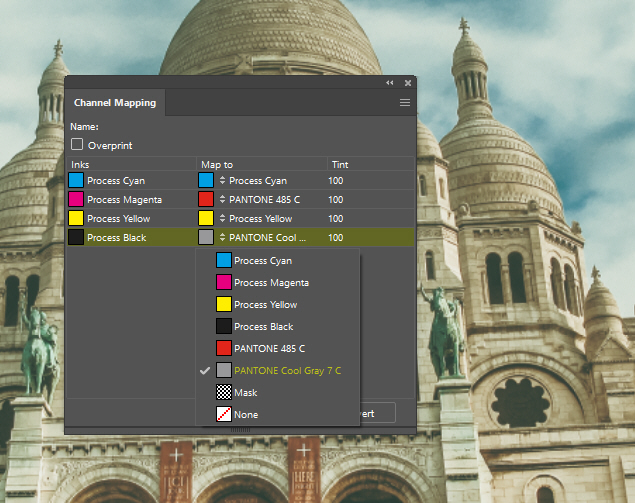Click the partially hidden Convert button
635x503 pixels.
tap(377, 413)
